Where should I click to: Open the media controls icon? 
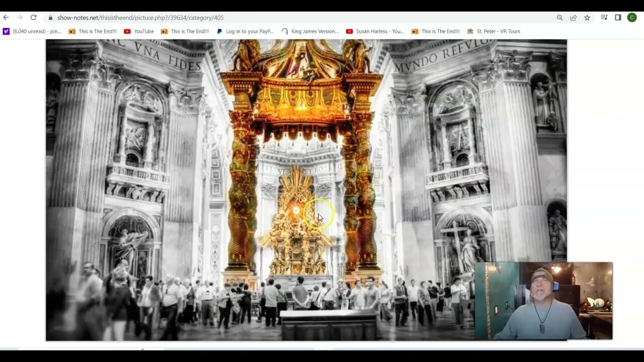click(604, 18)
